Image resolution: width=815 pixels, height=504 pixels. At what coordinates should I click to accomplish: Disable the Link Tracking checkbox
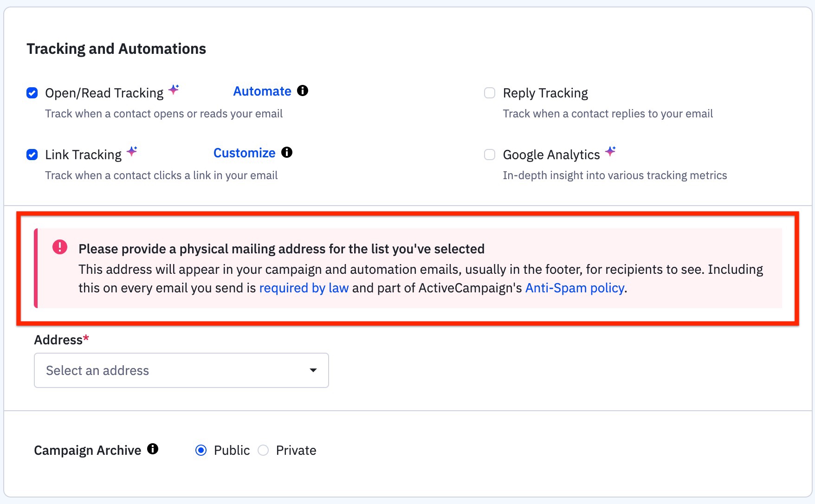click(32, 155)
